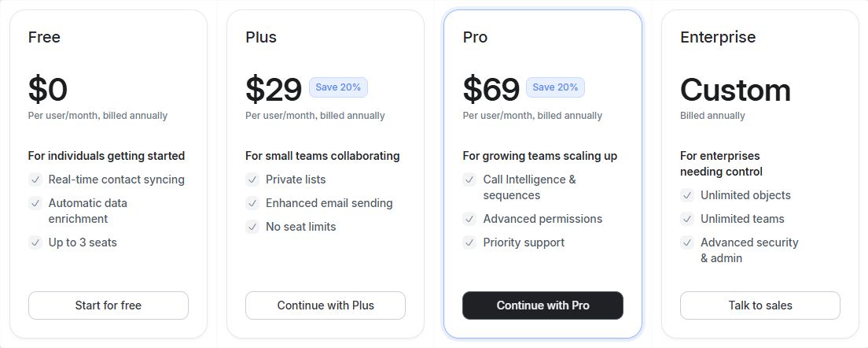Click check icon next to Advanced security & admin

[x=686, y=242]
